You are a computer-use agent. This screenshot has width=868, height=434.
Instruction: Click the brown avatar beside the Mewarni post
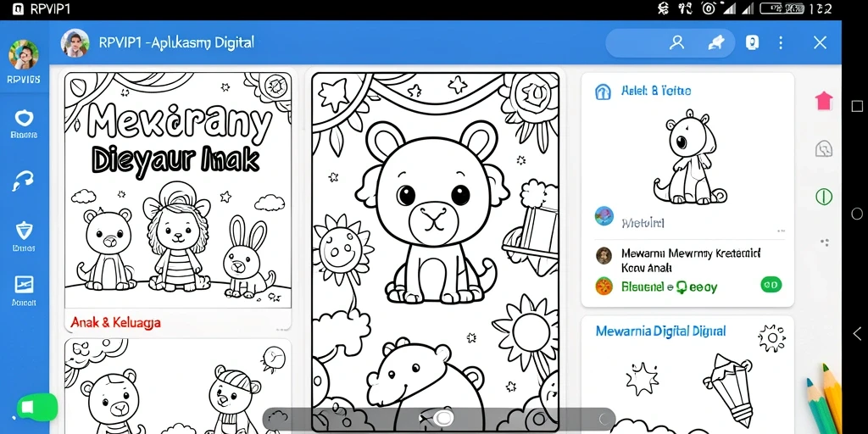click(x=604, y=255)
